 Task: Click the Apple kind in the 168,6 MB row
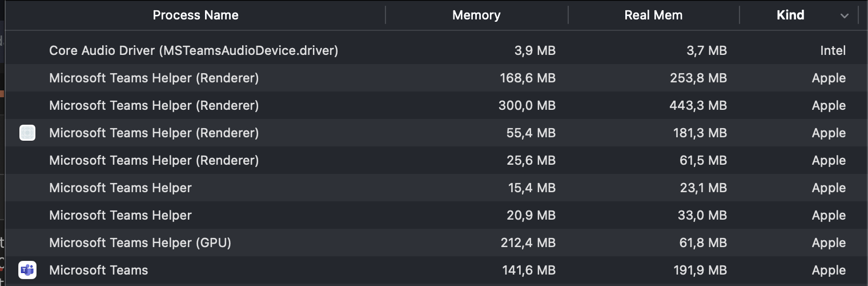pos(829,78)
